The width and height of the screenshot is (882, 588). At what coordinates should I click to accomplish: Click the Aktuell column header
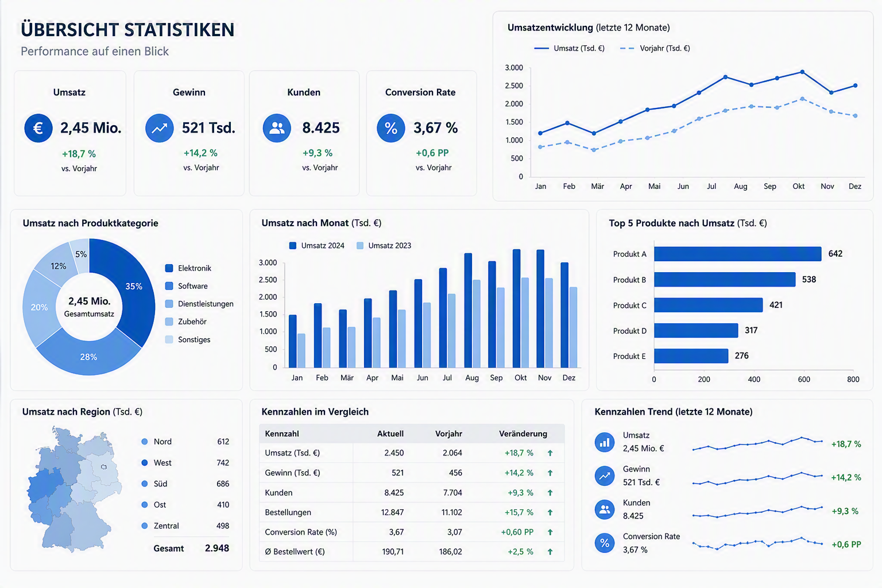[390, 434]
